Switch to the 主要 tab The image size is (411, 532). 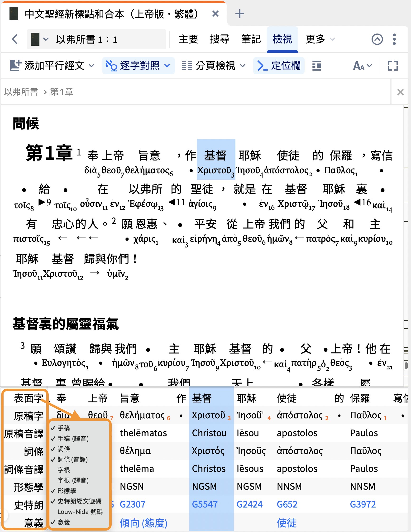[188, 39]
